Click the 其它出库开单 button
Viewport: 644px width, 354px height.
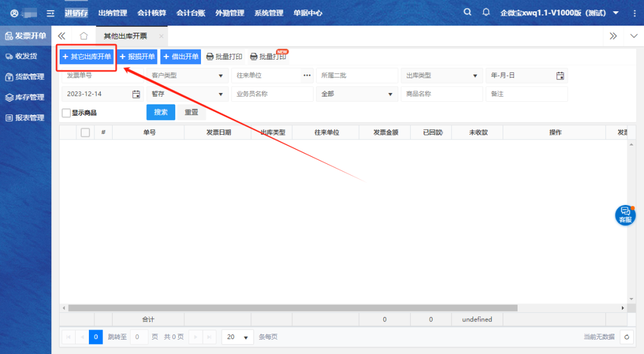click(86, 57)
